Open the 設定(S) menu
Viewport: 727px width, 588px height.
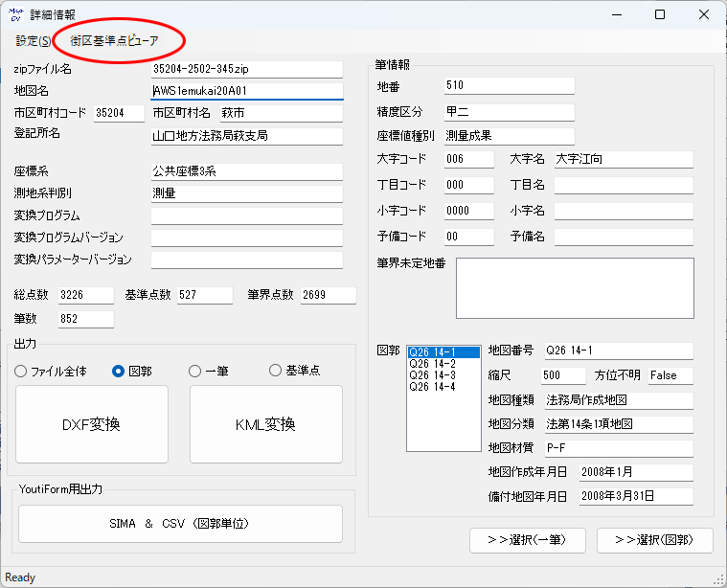pyautogui.click(x=33, y=41)
